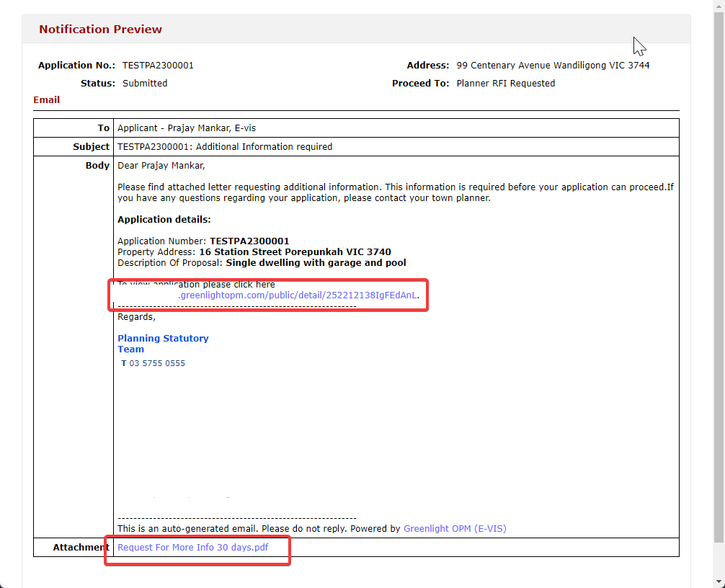Click the Dear Prajay Mankar greeting
The width and height of the screenshot is (725, 588).
(161, 166)
